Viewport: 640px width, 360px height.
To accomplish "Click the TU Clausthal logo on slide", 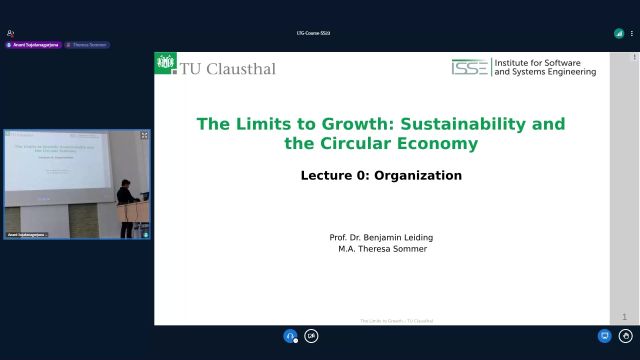I will point(215,64).
